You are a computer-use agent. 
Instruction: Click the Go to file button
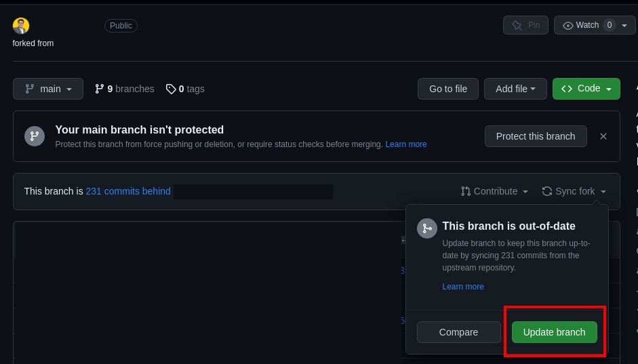448,89
